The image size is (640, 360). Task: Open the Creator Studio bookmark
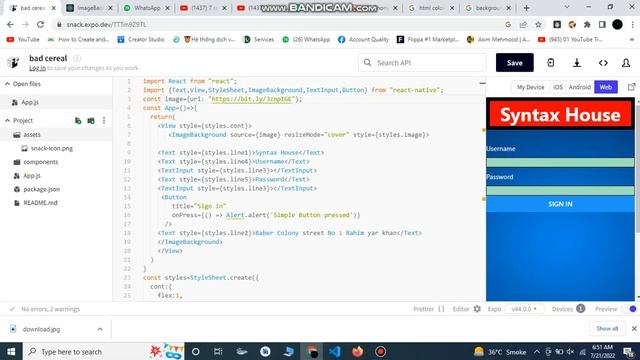point(141,39)
